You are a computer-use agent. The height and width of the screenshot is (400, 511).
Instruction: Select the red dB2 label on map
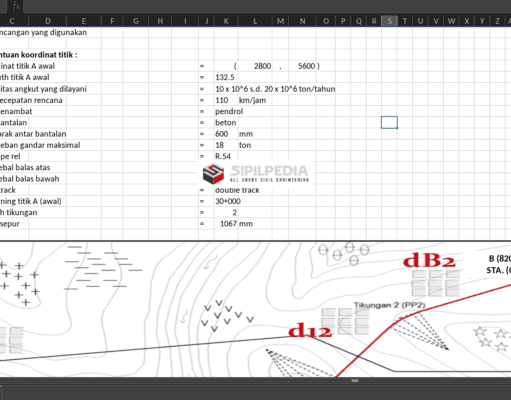pyautogui.click(x=429, y=261)
